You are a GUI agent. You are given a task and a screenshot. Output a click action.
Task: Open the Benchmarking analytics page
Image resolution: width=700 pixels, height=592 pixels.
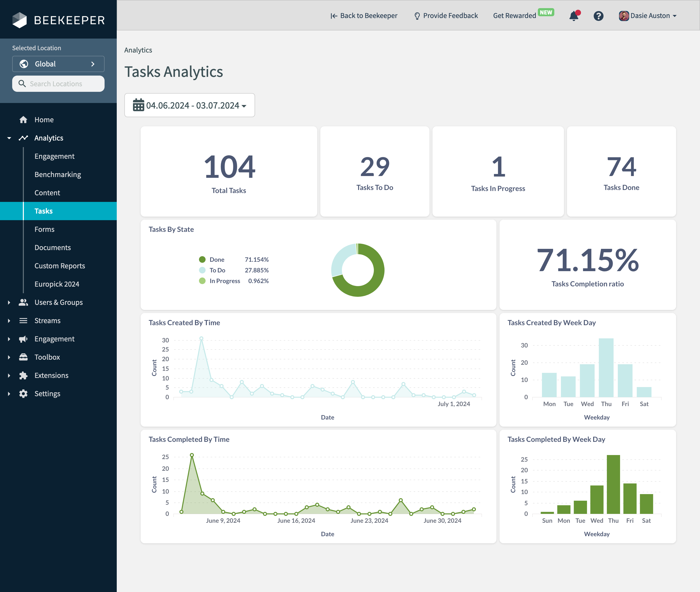pyautogui.click(x=57, y=174)
